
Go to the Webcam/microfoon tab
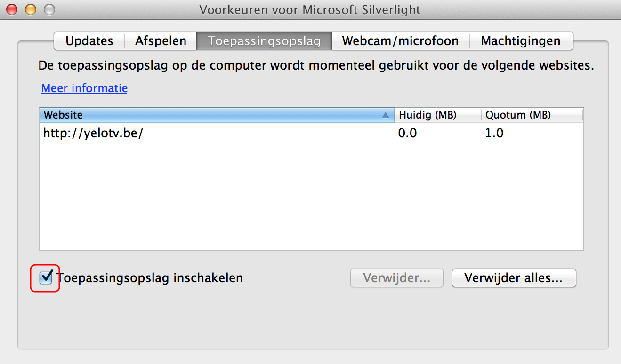(400, 41)
